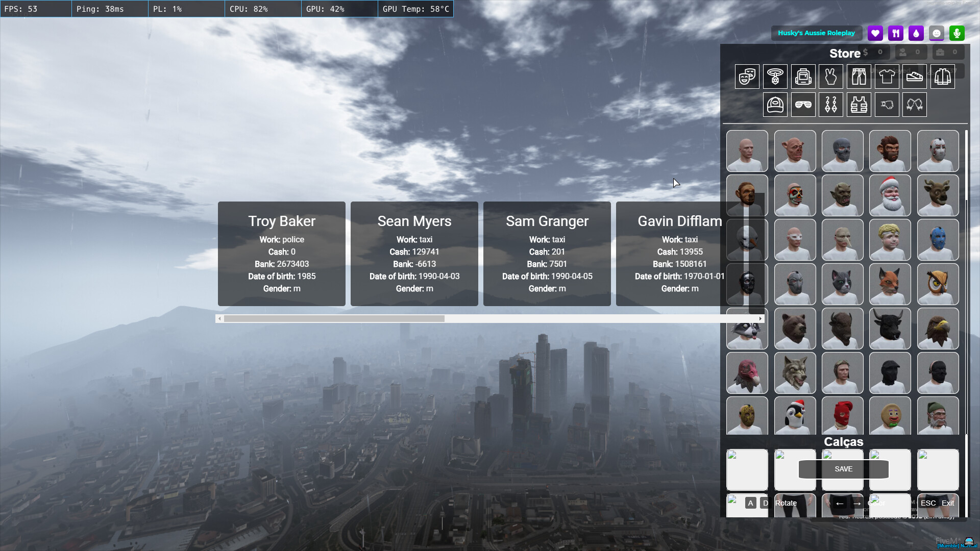Select the necklace accessories category

pos(775,77)
